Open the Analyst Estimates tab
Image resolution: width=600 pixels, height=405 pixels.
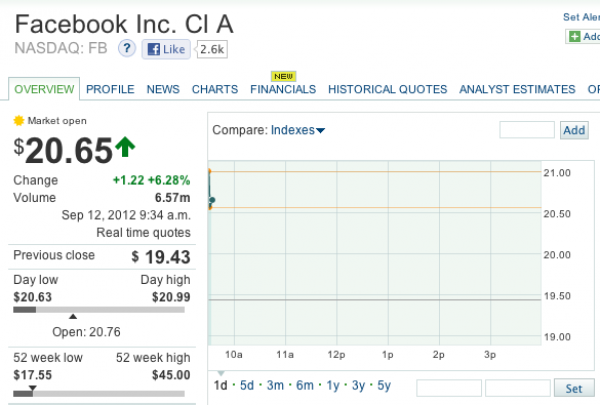517,89
